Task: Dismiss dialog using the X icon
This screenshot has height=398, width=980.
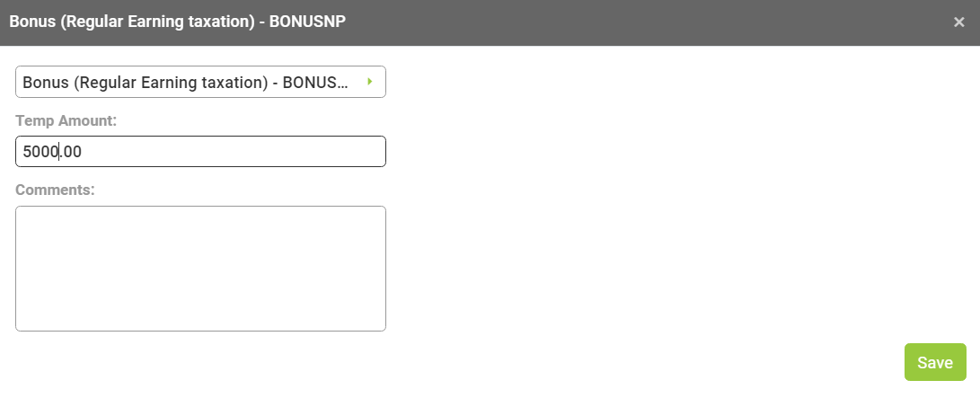Action: pyautogui.click(x=958, y=22)
